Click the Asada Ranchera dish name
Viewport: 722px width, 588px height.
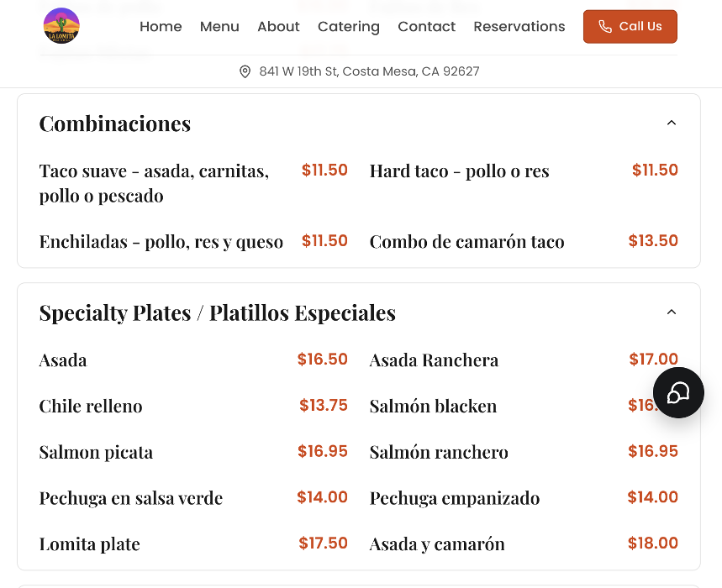click(434, 360)
